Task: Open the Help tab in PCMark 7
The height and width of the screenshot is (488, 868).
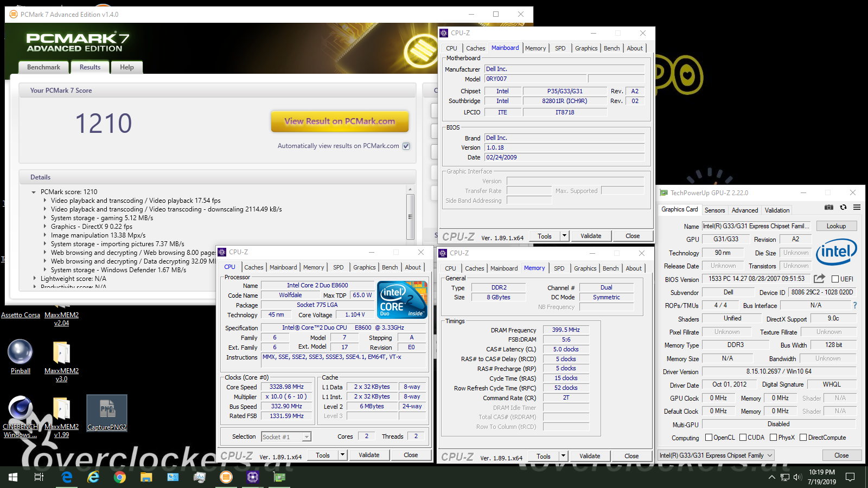Action: click(127, 67)
